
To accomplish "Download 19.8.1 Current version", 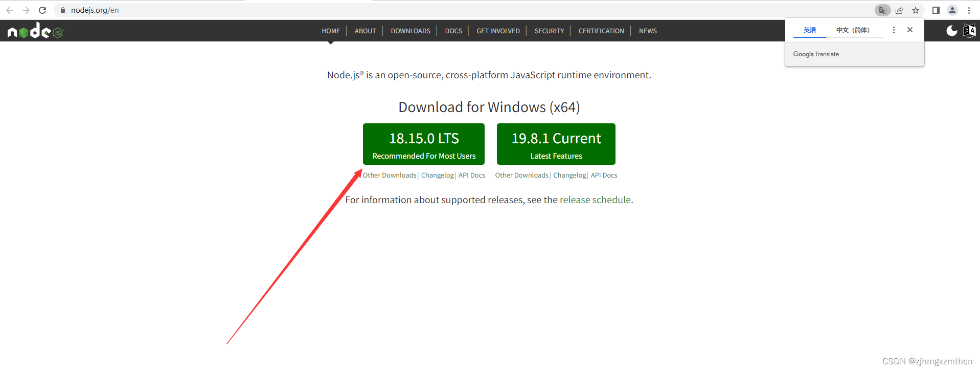I will 556,144.
